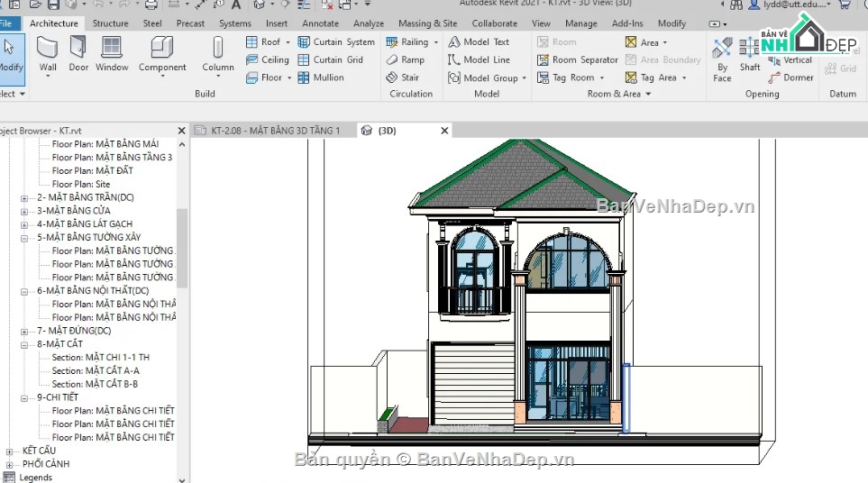Click the Vertical opening tool
The width and height of the screenshot is (868, 483).
790,59
